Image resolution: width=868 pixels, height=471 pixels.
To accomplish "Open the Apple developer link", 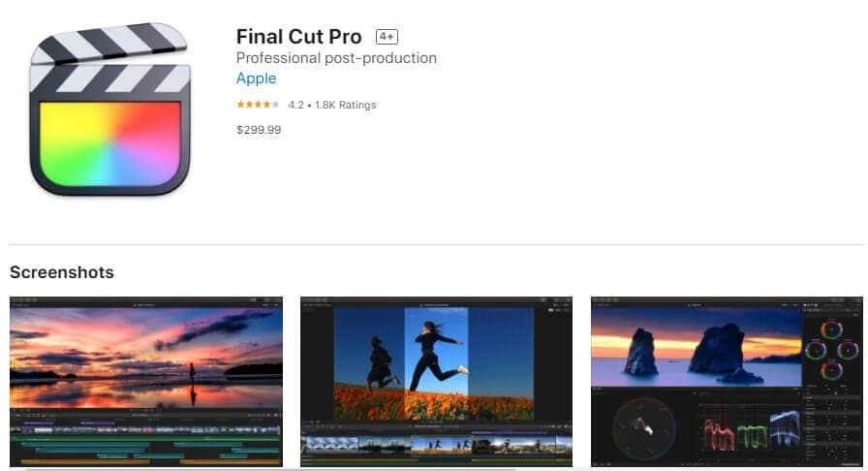I will tap(256, 78).
